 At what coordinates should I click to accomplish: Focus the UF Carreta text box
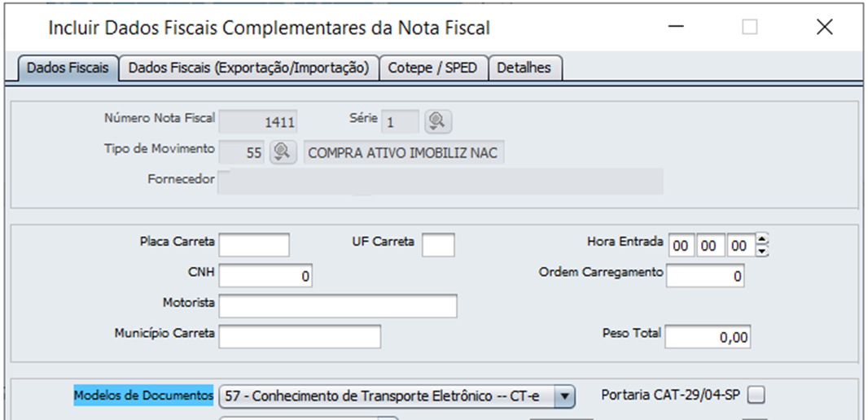click(x=438, y=245)
